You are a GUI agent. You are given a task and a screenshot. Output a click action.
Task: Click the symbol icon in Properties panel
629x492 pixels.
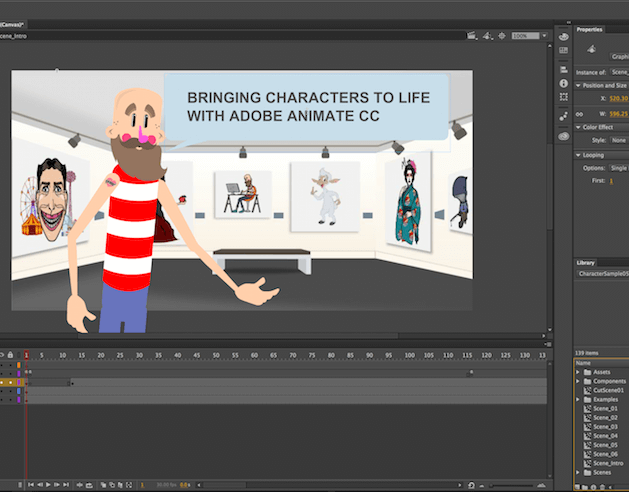[x=591, y=49]
